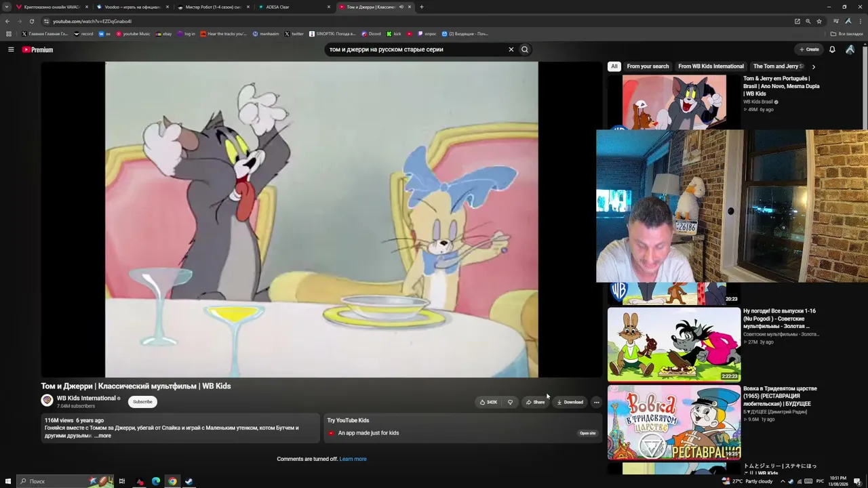
Task: Download the video
Action: coord(570,402)
